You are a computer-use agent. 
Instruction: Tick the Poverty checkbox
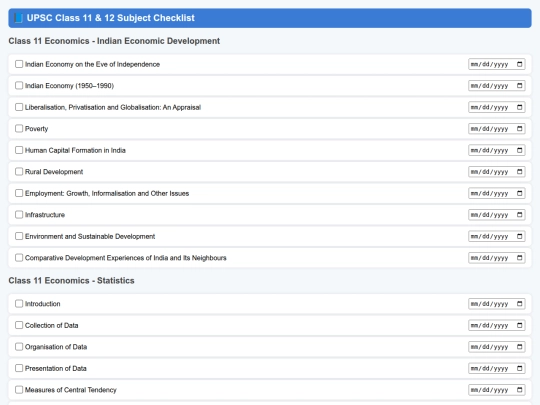19,128
